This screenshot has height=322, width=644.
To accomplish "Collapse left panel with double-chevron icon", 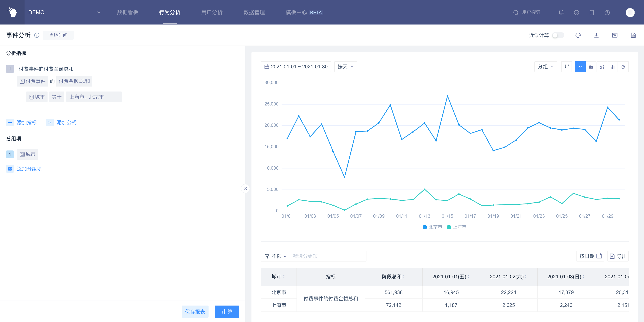I will [x=246, y=189].
